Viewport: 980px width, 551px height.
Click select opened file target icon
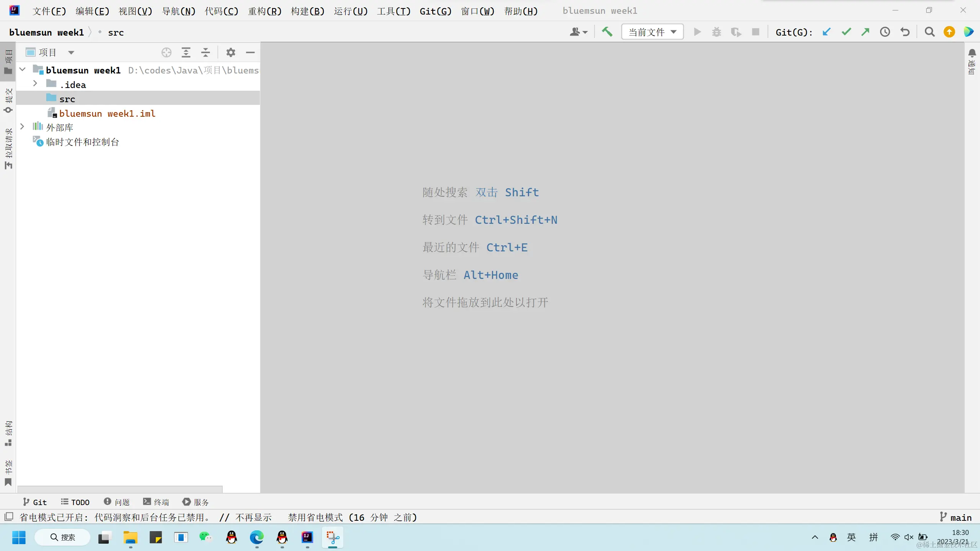click(x=166, y=52)
